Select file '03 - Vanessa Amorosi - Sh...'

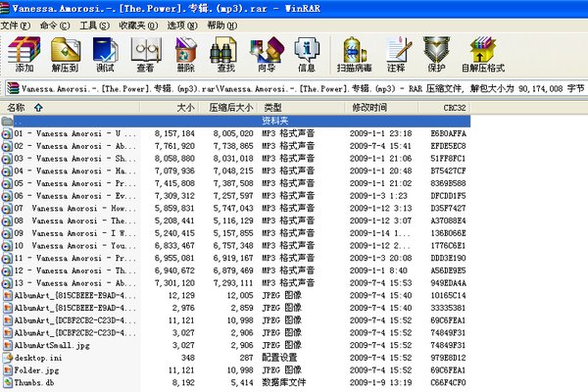[235, 159]
